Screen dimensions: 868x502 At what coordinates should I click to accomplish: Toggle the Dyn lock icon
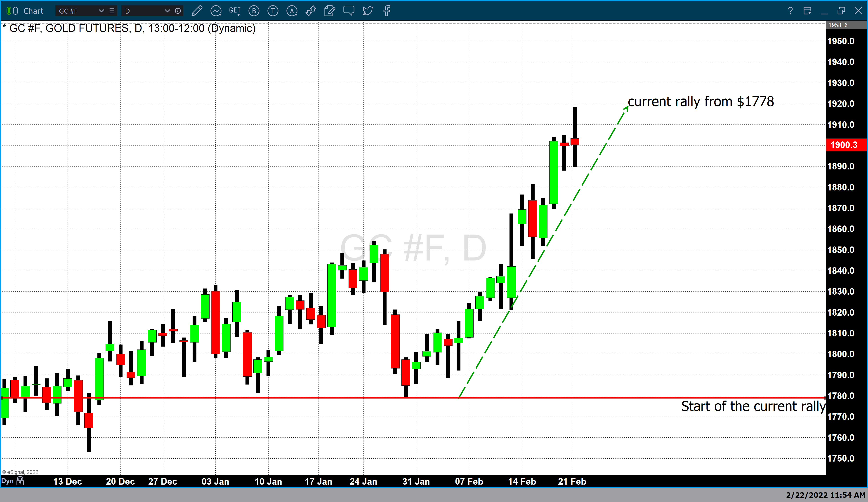20,481
